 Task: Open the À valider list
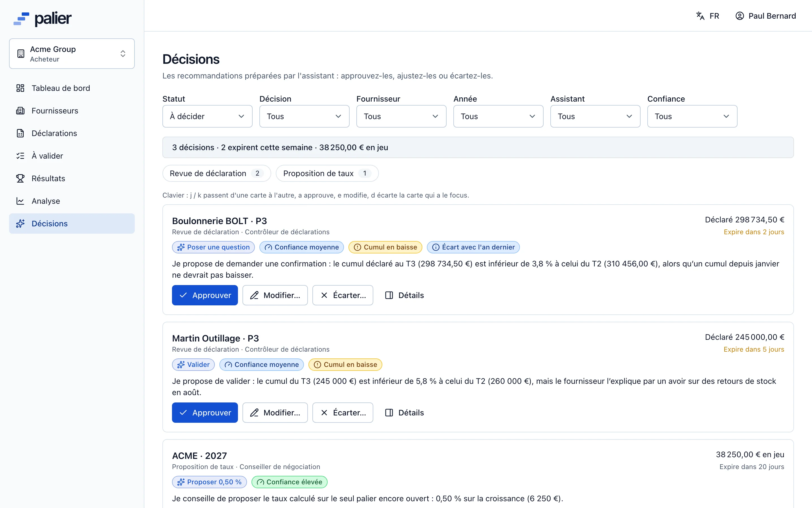72,156
